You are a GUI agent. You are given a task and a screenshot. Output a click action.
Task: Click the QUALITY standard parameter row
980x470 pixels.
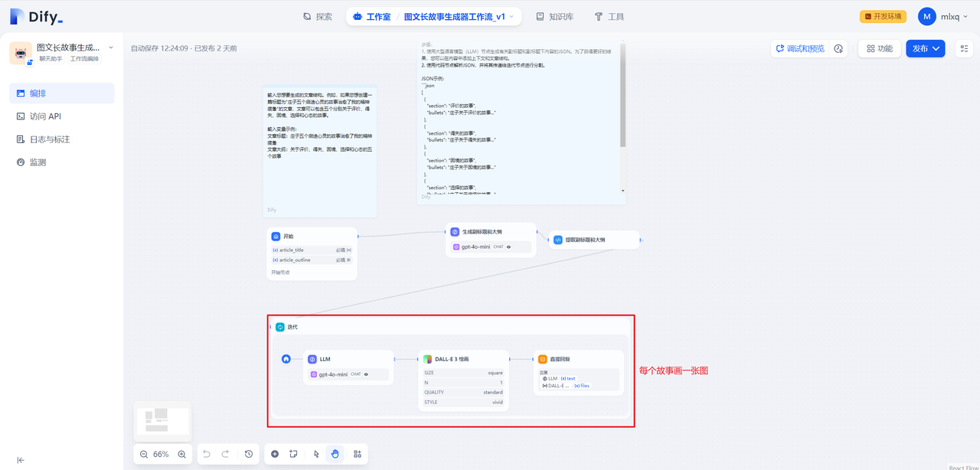tap(463, 392)
